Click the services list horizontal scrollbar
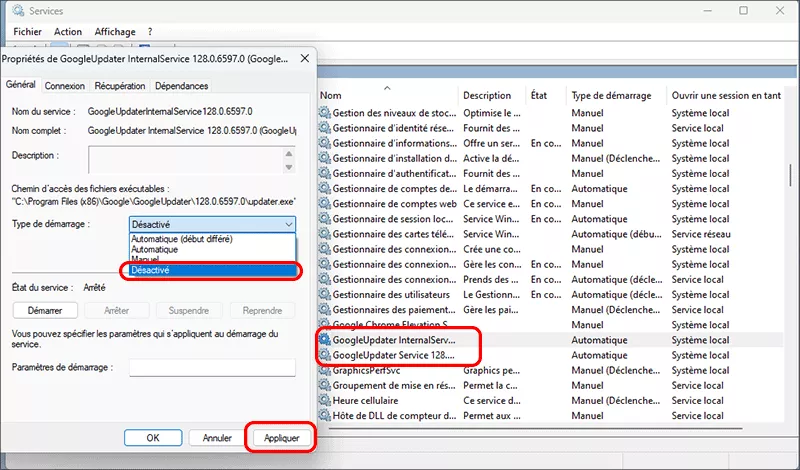 click(535, 429)
